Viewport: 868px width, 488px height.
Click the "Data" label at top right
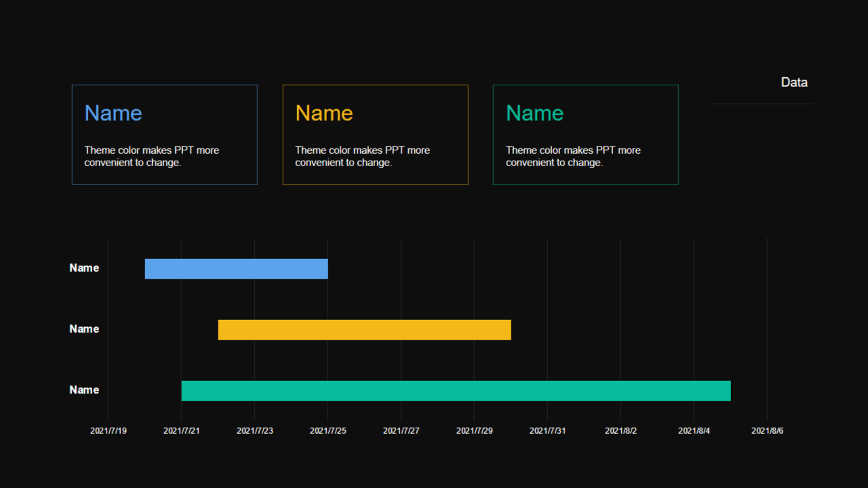click(x=794, y=83)
